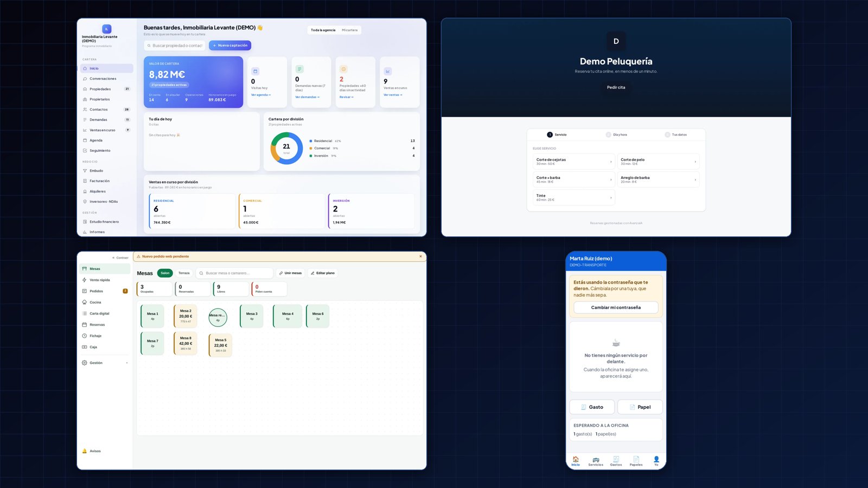Image resolution: width=868 pixels, height=488 pixels.
Task: Select the Mesa 4 table card
Action: (x=288, y=316)
